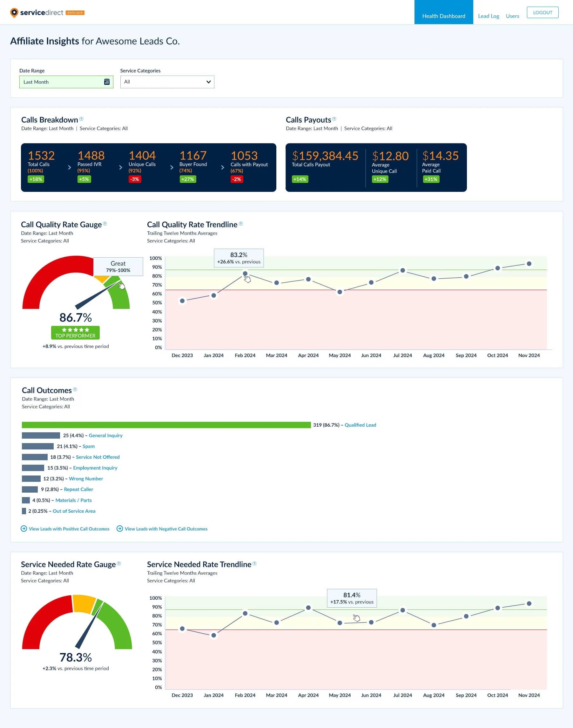Switch to the Health Dashboard tab
Viewport: 573px width, 728px height.
pos(443,16)
